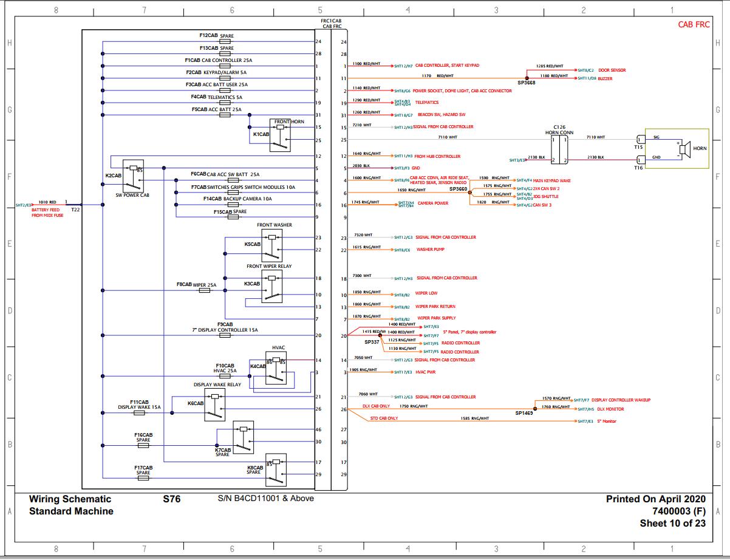Click the JOG SHUTTLE label

546,197
